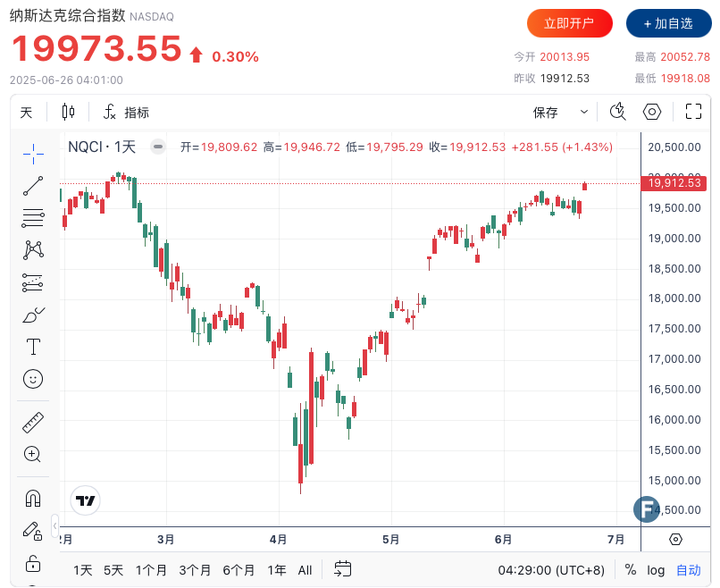Click the 加自选 button
The width and height of the screenshot is (720, 588).
(x=662, y=23)
